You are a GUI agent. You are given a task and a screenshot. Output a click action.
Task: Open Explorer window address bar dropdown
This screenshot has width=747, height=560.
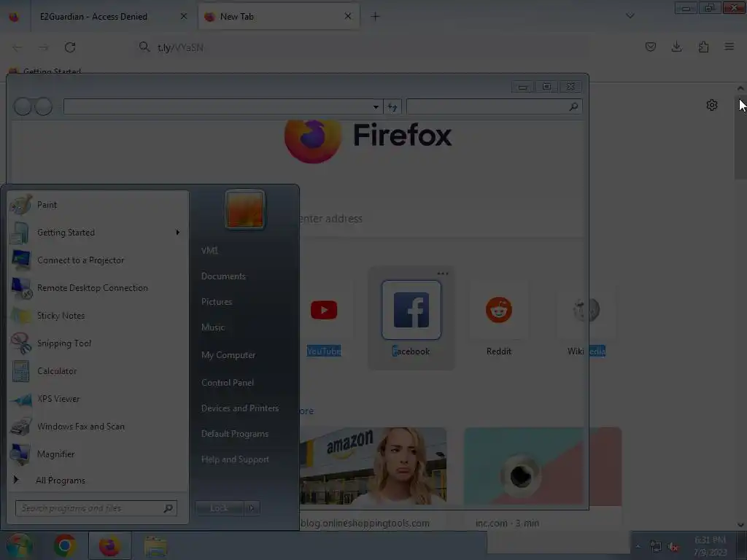tap(376, 107)
